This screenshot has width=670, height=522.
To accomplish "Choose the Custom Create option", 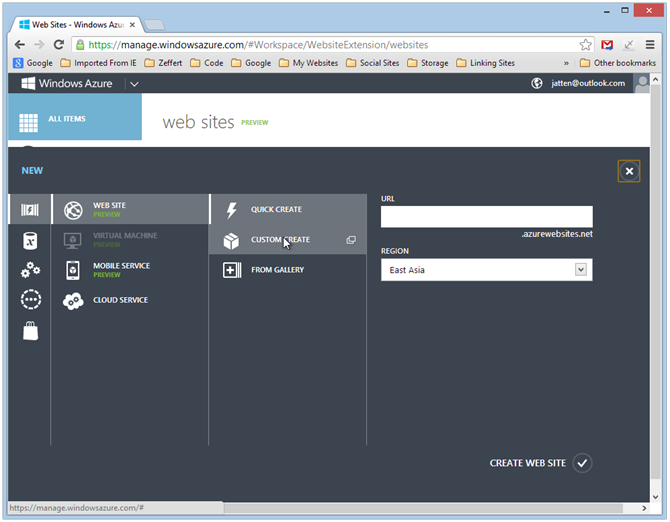I will (x=288, y=240).
